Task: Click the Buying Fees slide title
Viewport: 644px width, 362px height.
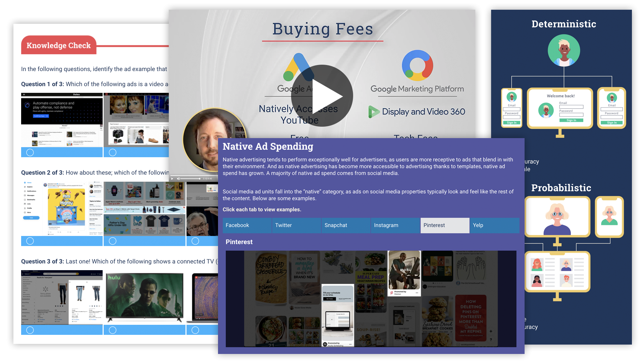Action: [x=323, y=29]
